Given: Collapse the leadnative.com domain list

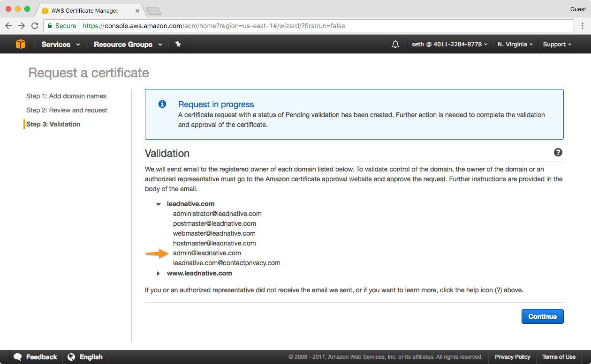Looking at the screenshot, I should coord(159,204).
